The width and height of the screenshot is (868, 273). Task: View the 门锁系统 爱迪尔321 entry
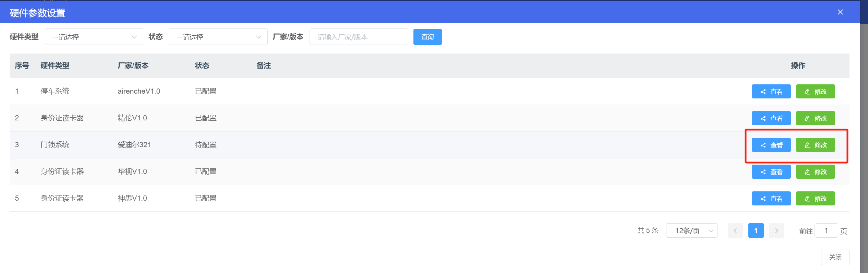771,145
